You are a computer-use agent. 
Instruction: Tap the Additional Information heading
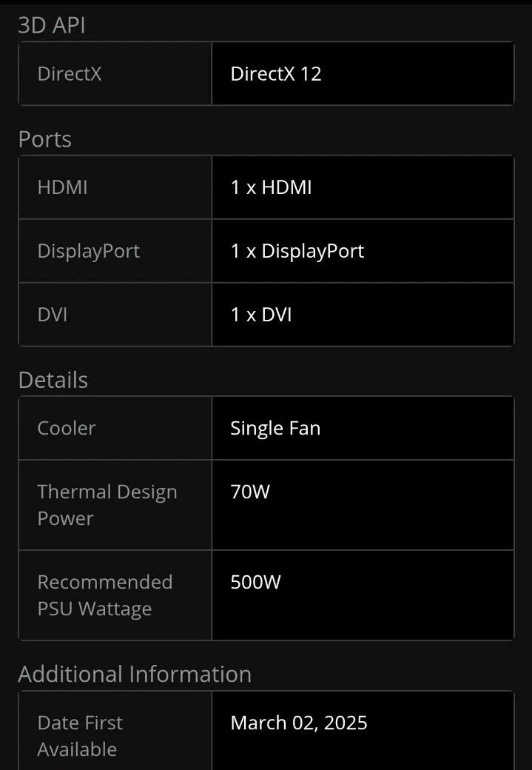click(135, 674)
